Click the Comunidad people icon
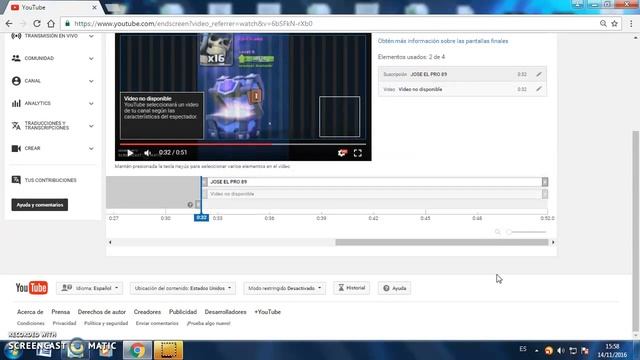The height and width of the screenshot is (360, 640). [x=16, y=58]
